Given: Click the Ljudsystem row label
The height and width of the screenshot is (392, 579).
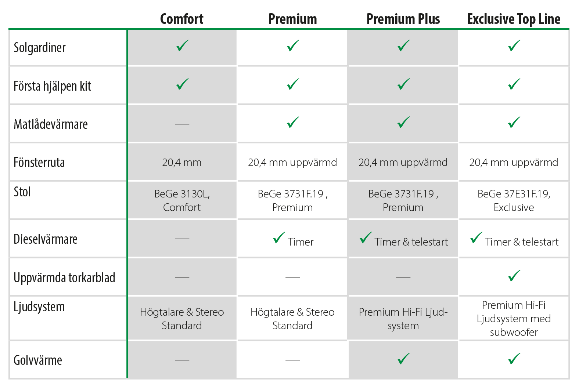Looking at the screenshot, I should coord(39,307).
